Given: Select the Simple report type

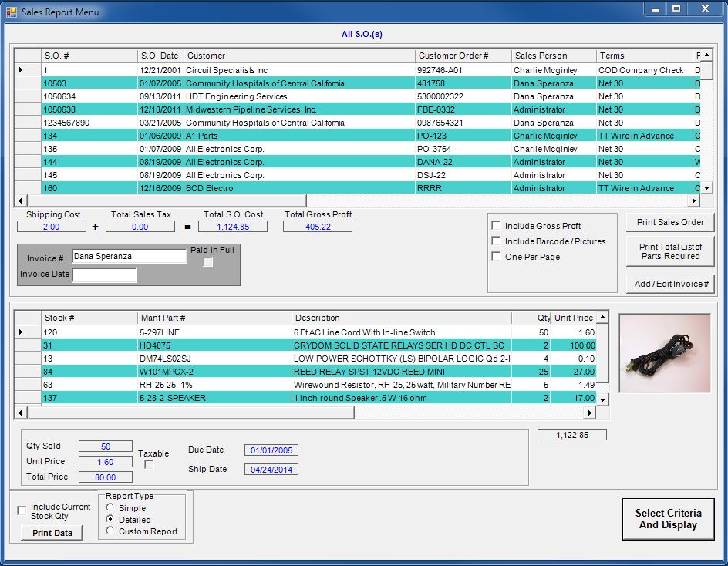Looking at the screenshot, I should [x=110, y=507].
